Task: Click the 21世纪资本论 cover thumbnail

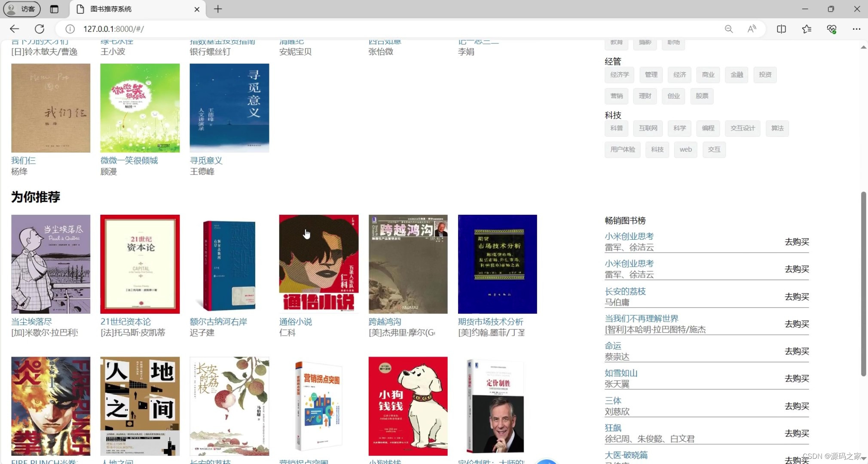Action: (140, 264)
